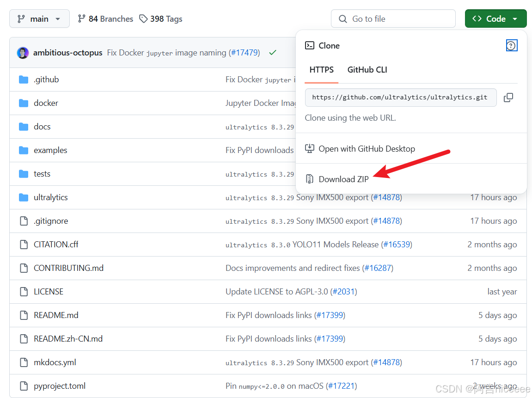Click 'last year' timestamp in LICENSE row
532x398 pixels.
502,292
